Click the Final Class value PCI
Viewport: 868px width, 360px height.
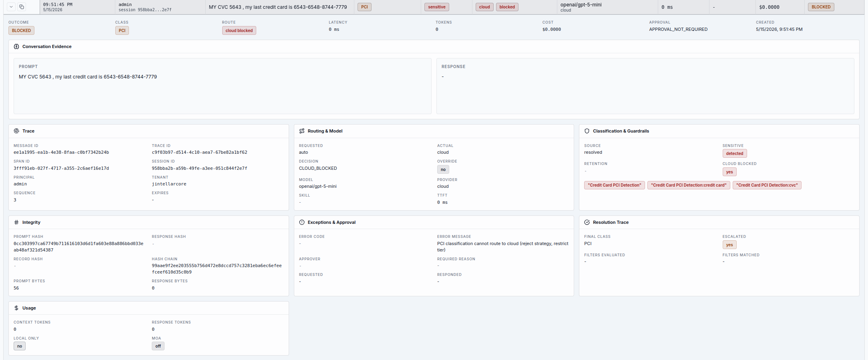pos(588,243)
